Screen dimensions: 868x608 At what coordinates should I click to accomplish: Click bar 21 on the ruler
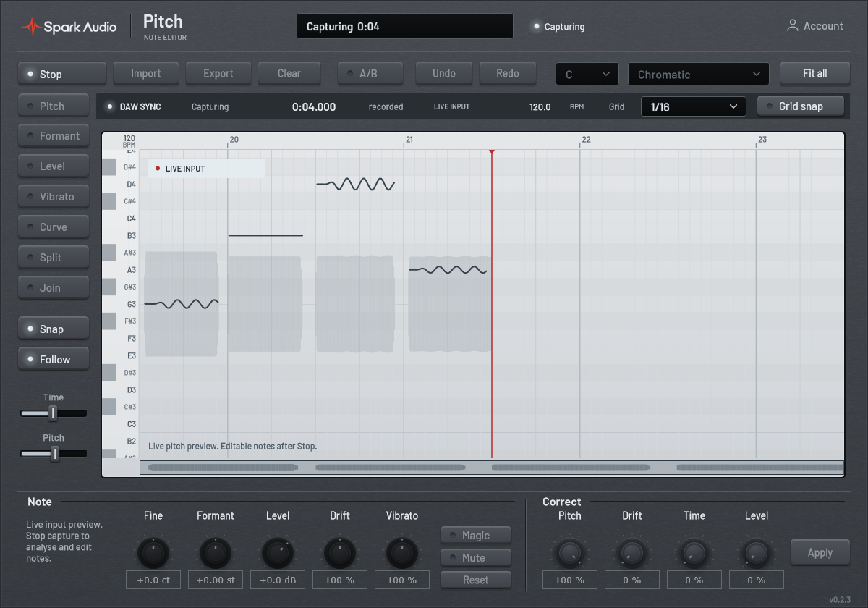click(409, 140)
